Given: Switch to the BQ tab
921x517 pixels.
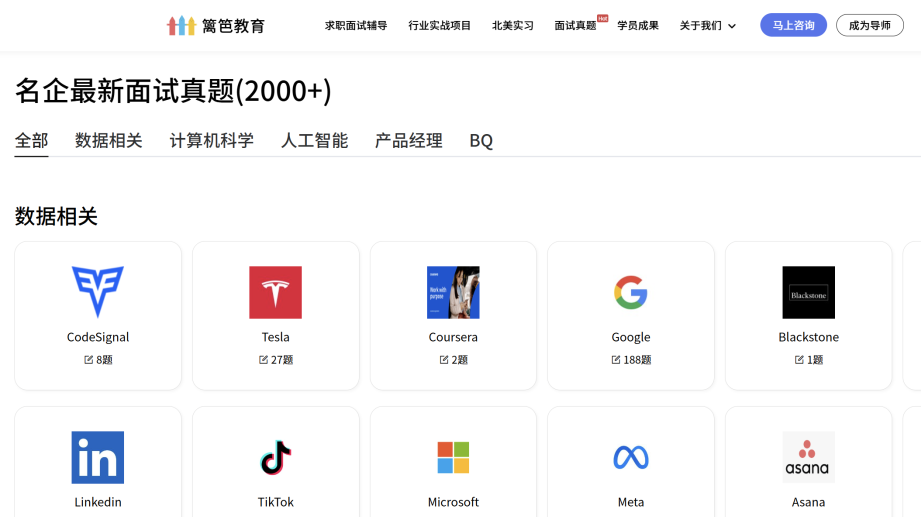Looking at the screenshot, I should click(481, 141).
